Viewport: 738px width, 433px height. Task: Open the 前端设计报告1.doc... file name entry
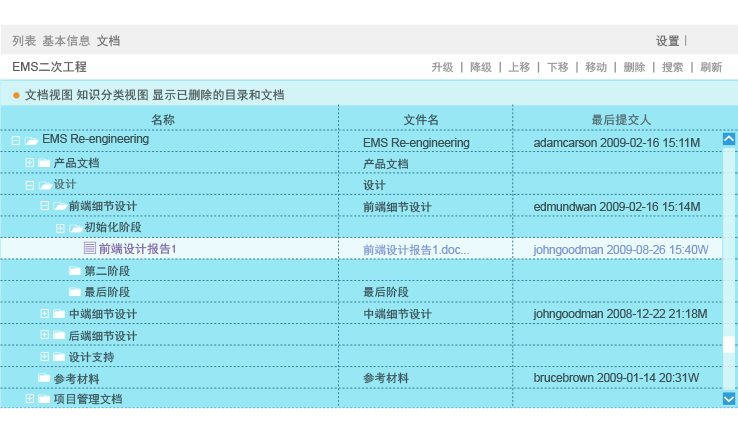[x=416, y=249]
